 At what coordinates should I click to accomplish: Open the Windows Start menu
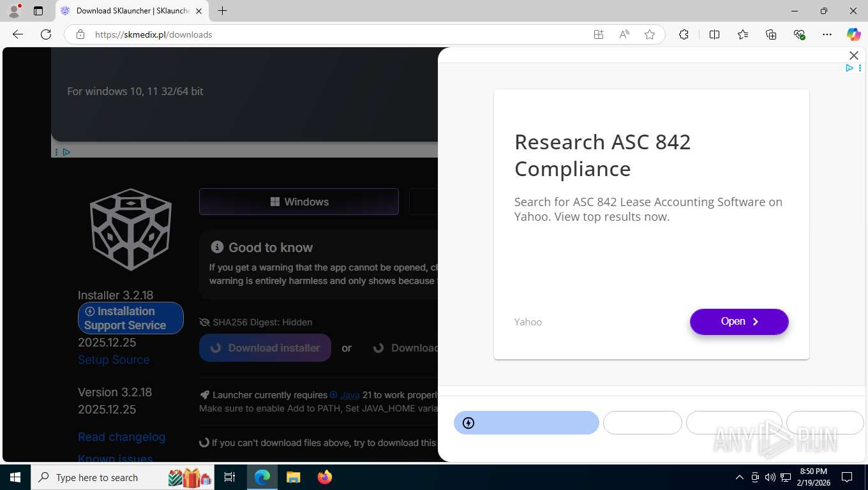(15, 477)
